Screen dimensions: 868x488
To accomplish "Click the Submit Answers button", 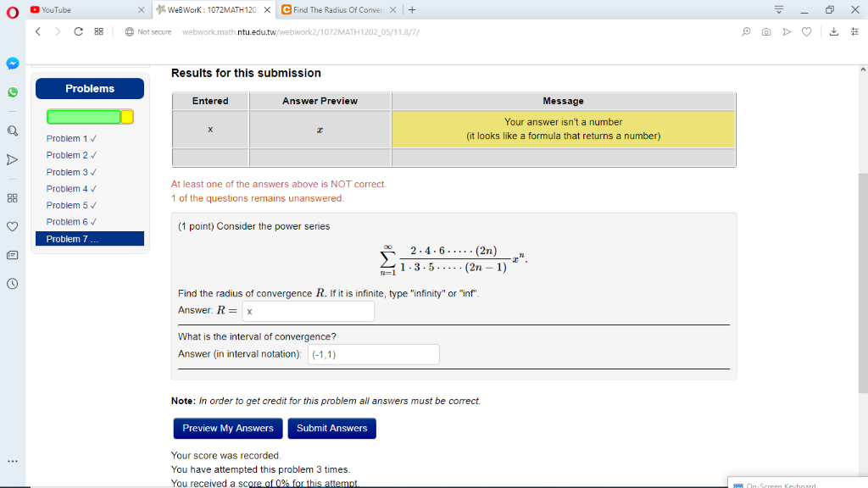I will pyautogui.click(x=331, y=428).
